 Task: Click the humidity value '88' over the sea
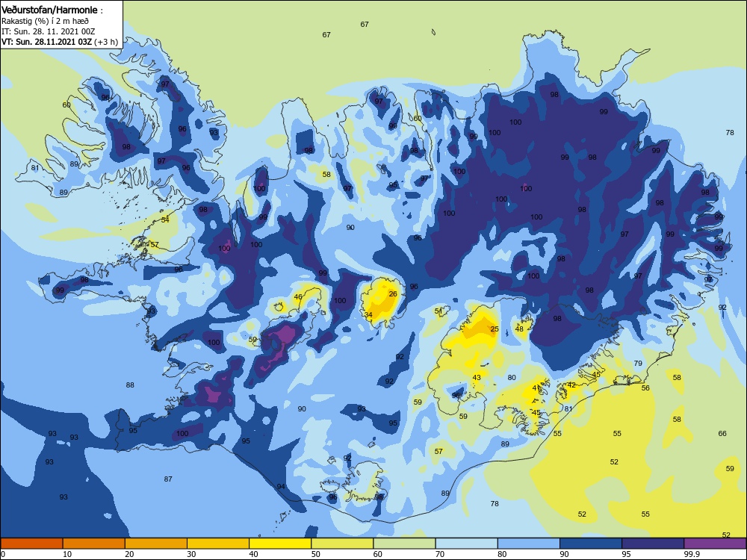[129, 385]
